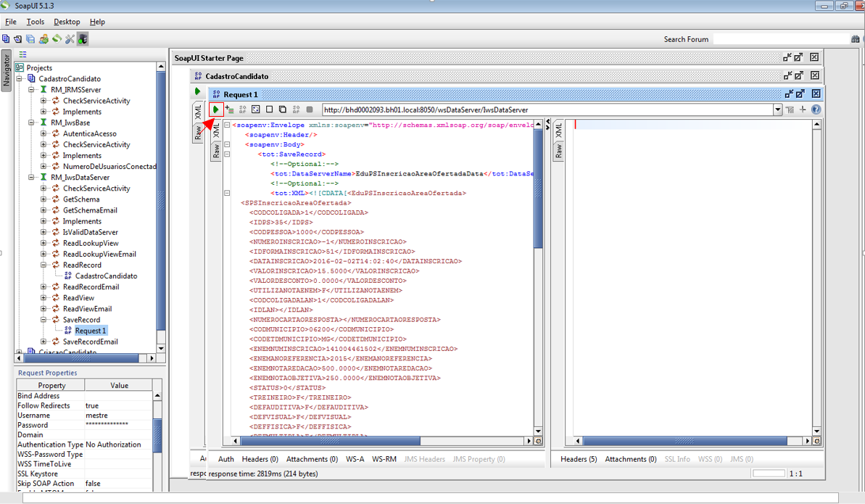Collapse the soapenv:Body XML fold marker
The image size is (865, 504).
tap(227, 144)
